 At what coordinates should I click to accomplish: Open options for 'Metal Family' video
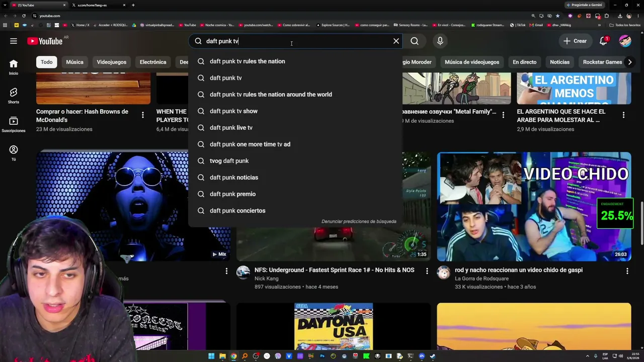click(x=503, y=115)
